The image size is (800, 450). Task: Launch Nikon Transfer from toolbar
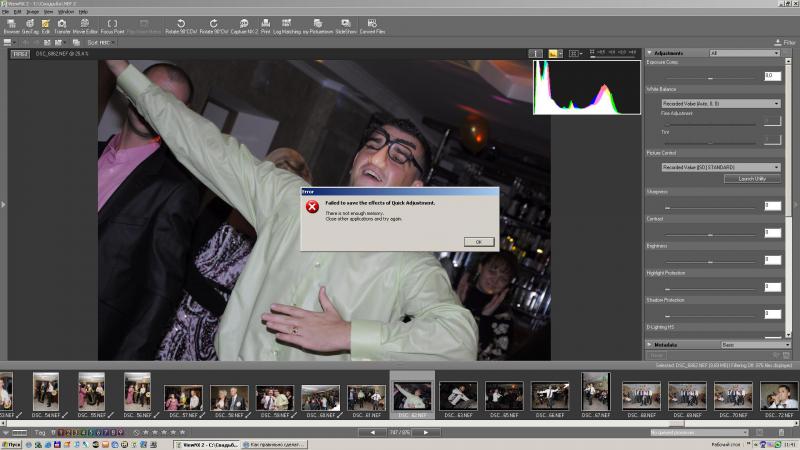coord(62,27)
